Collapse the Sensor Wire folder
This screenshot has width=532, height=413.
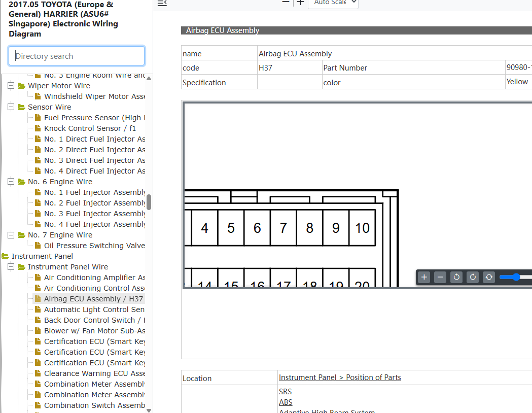coord(11,107)
